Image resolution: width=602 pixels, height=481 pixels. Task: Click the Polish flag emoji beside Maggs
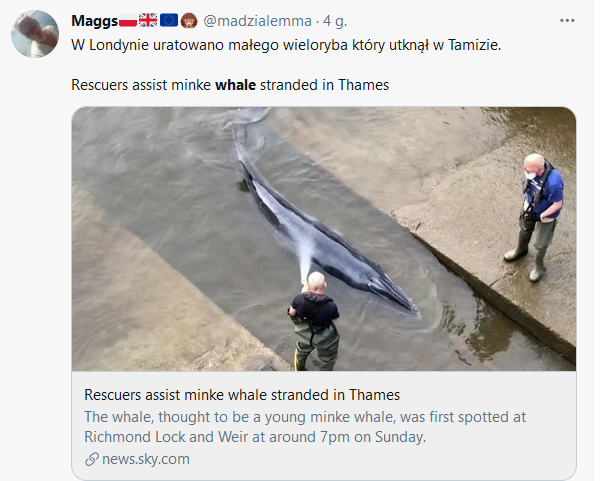127,20
